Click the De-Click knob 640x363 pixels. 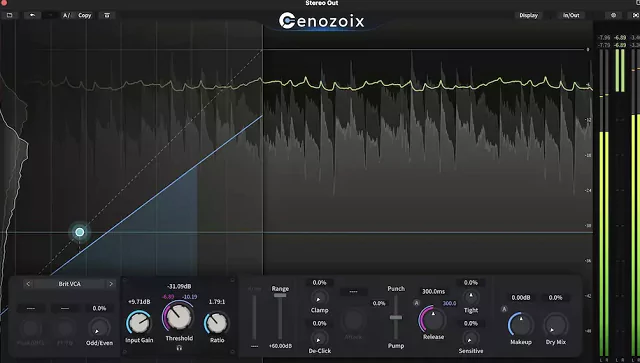click(319, 339)
